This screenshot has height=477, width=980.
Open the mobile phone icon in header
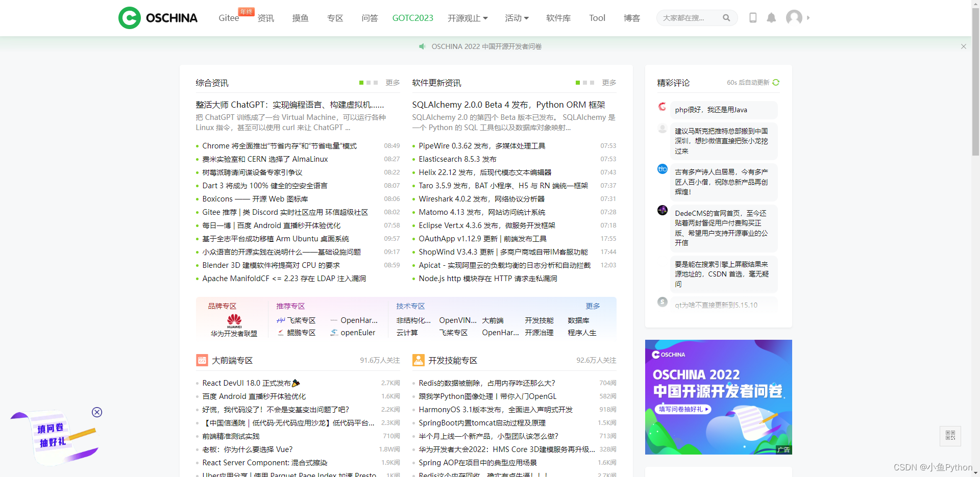(753, 18)
